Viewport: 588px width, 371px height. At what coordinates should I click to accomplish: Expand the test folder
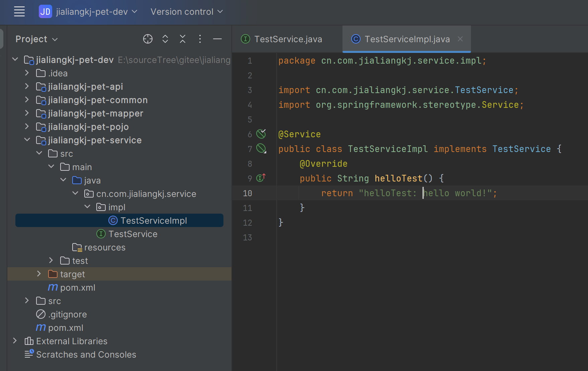tap(51, 261)
